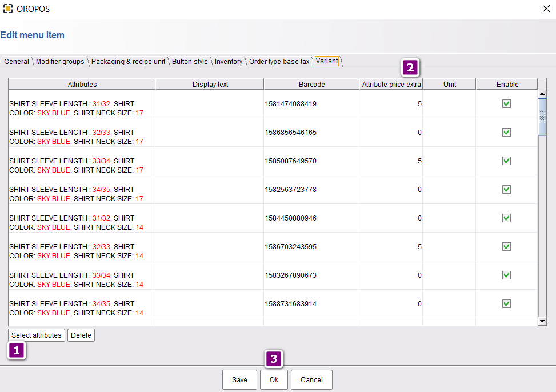Screen dimensions: 556x392
Task: Confirm with the Ok button
Action: pyautogui.click(x=274, y=379)
